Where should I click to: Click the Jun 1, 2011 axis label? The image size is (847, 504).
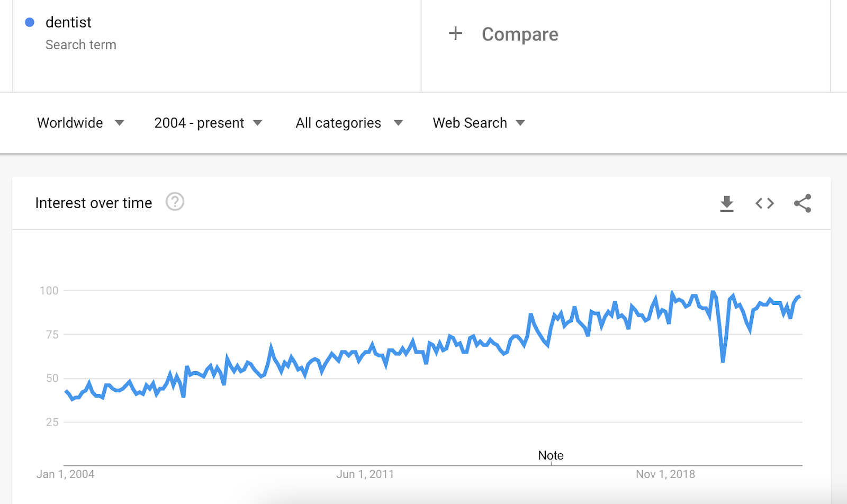[365, 474]
